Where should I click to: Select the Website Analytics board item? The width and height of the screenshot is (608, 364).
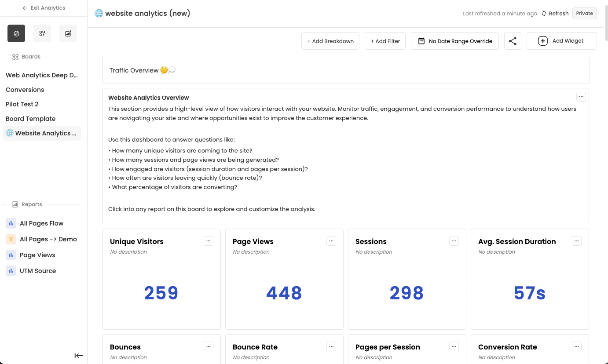point(42,133)
